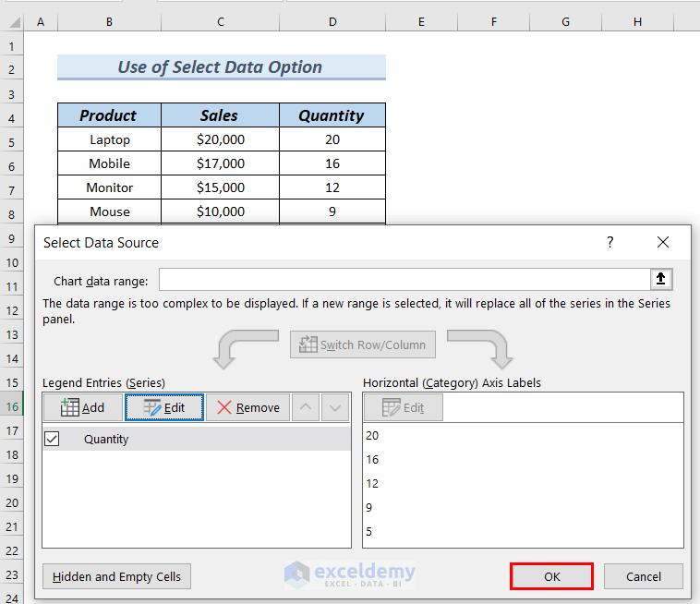Screen dimensions: 700x604
Task: Close the Select Data Source dialog
Action: (663, 242)
